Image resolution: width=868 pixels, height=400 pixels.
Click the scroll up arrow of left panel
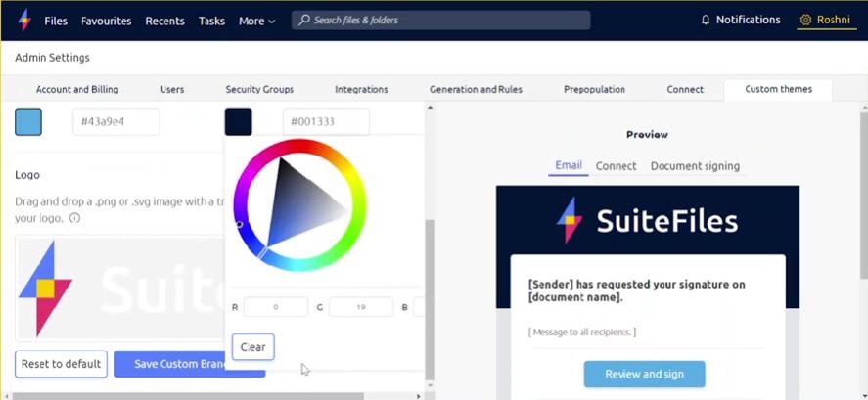tap(431, 108)
